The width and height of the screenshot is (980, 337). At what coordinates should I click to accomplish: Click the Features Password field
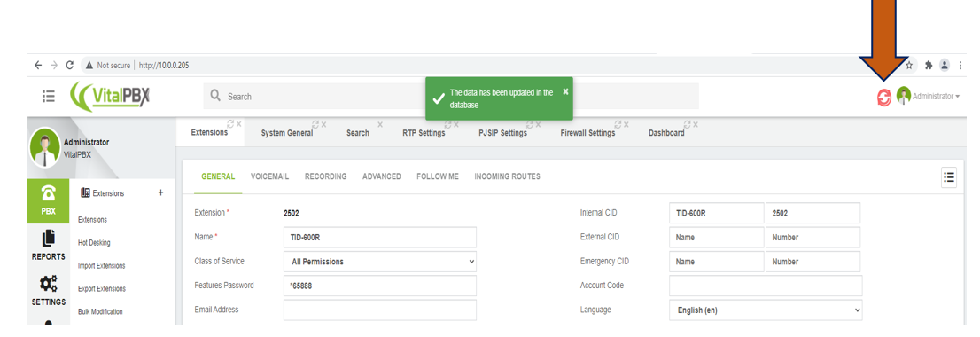pos(380,286)
